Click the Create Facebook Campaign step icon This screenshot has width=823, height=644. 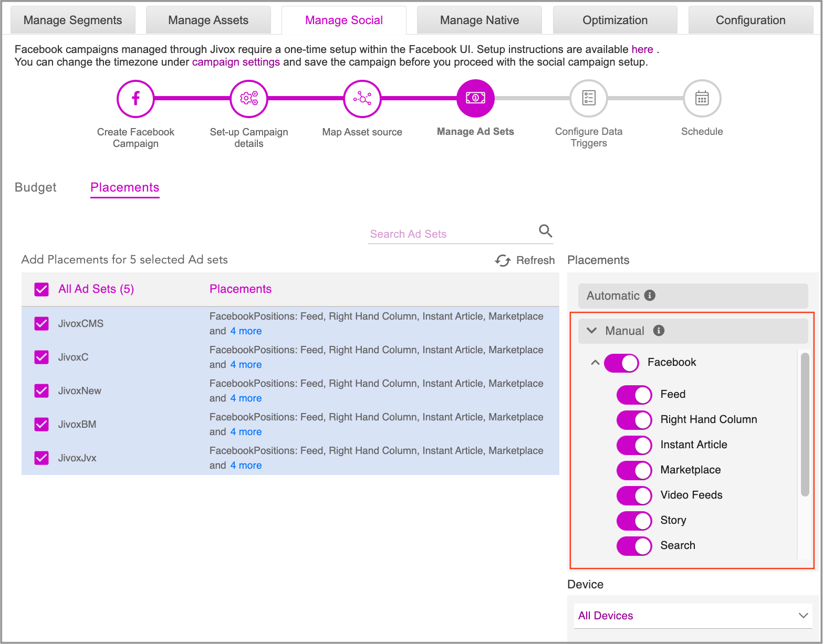[x=136, y=99]
